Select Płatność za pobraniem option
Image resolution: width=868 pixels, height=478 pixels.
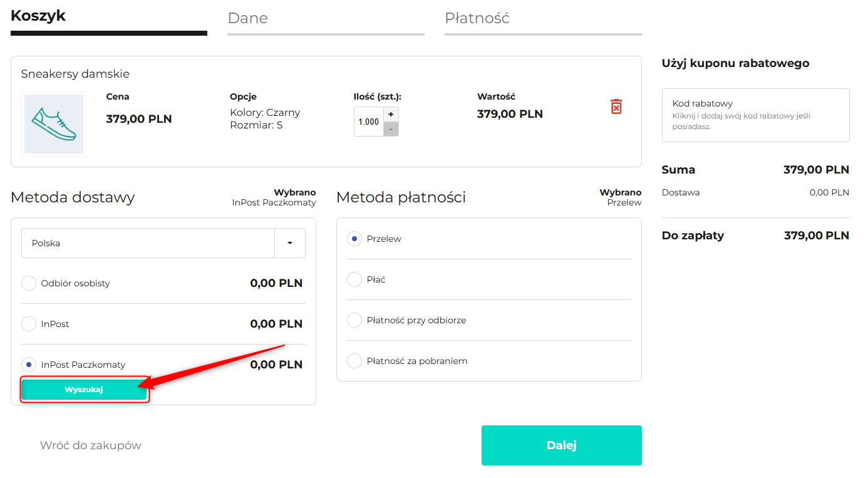point(354,361)
